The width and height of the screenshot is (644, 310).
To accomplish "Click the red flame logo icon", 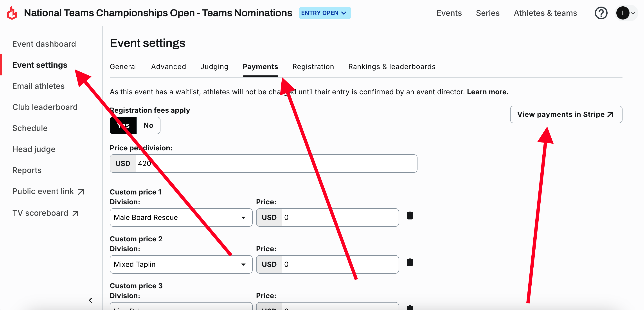I will coord(12,13).
